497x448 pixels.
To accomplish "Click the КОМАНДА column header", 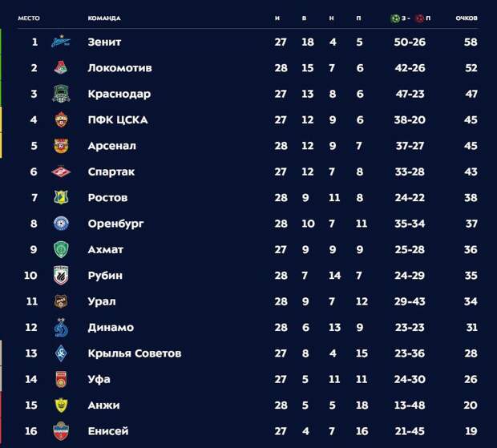I will (x=104, y=18).
